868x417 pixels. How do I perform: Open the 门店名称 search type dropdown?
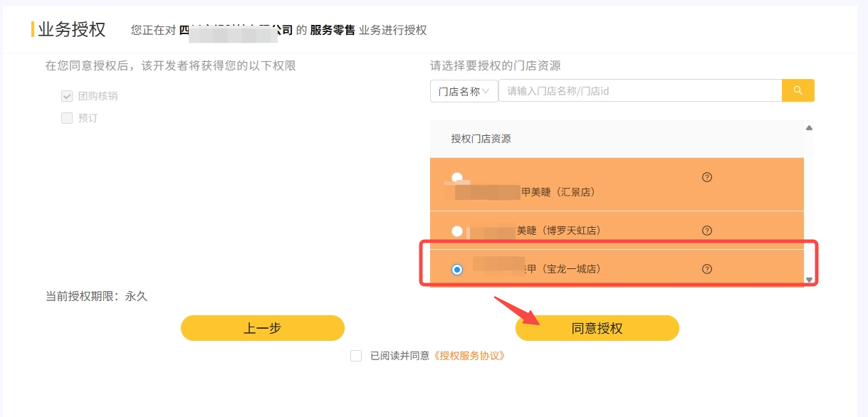(464, 91)
